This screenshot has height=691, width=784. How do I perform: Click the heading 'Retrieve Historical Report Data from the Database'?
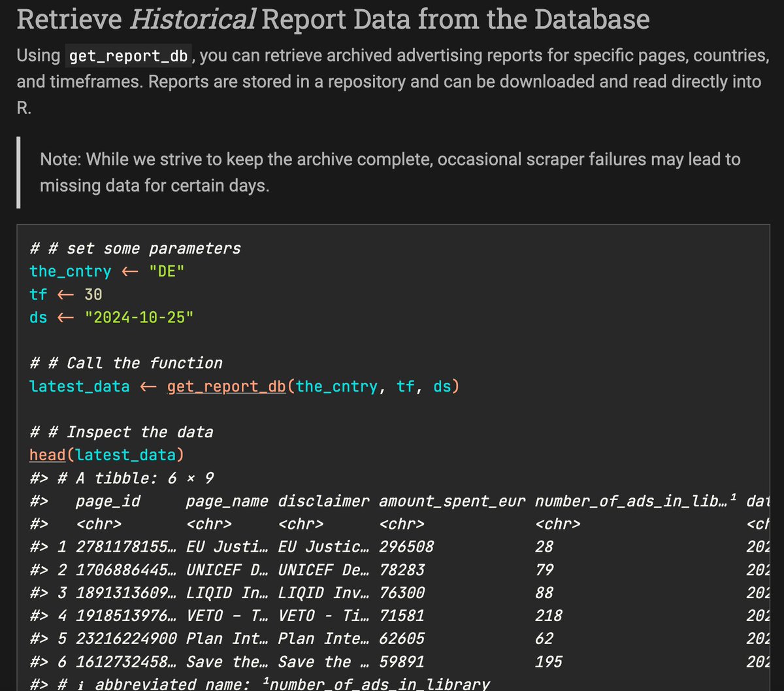click(x=333, y=20)
